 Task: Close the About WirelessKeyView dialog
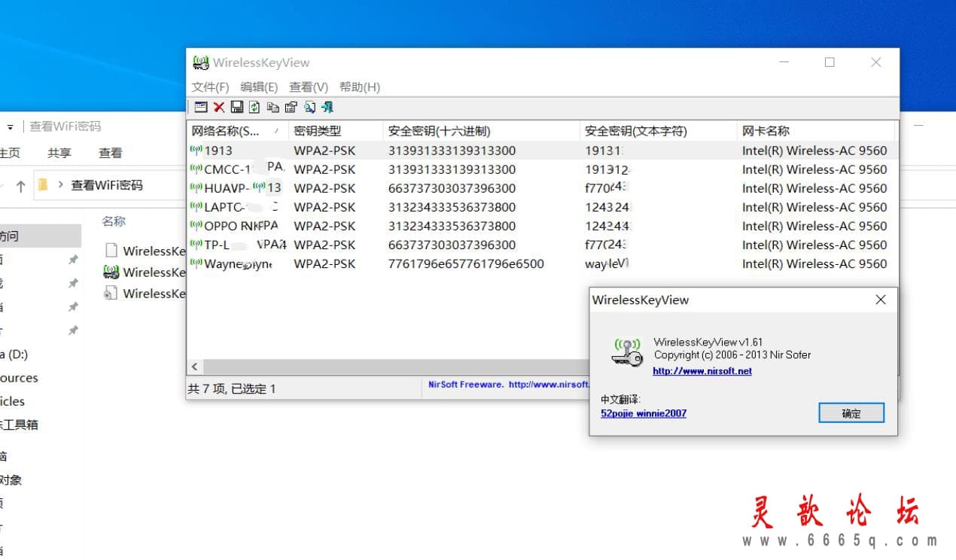[881, 300]
